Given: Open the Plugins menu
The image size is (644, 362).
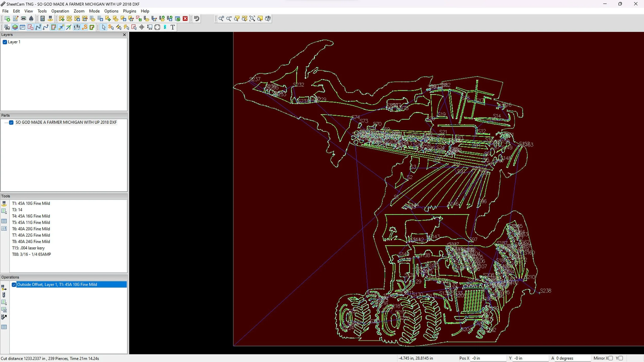Looking at the screenshot, I should pyautogui.click(x=129, y=11).
